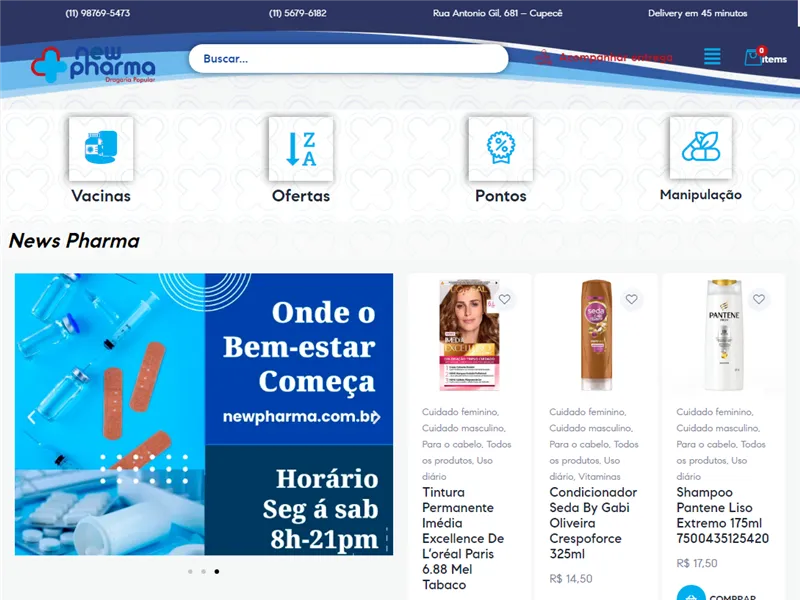Click the Acompanhar entrega delivery icon
This screenshot has height=600, width=800.
tap(545, 57)
